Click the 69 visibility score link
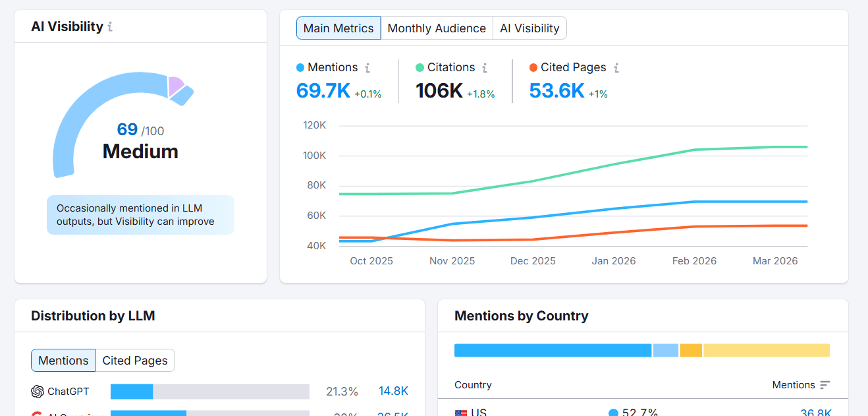This screenshot has width=868, height=416. [127, 129]
